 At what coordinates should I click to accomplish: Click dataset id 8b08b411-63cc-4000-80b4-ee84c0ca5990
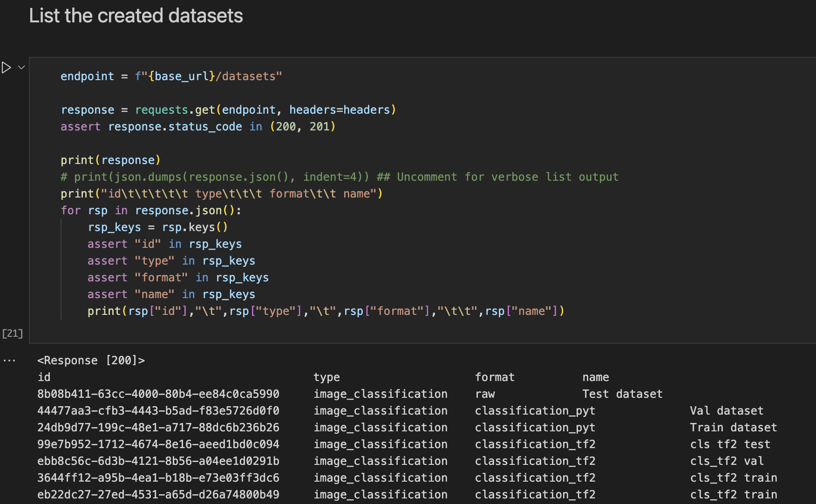click(158, 394)
